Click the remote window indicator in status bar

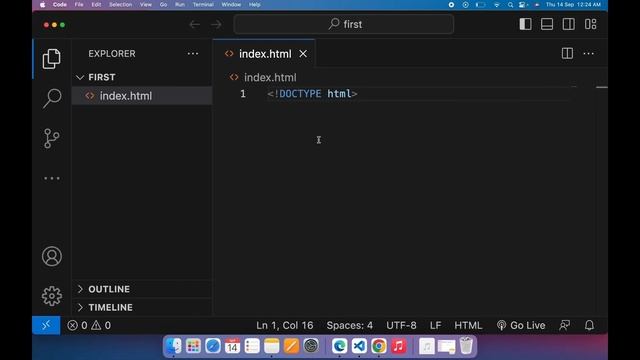(x=46, y=325)
